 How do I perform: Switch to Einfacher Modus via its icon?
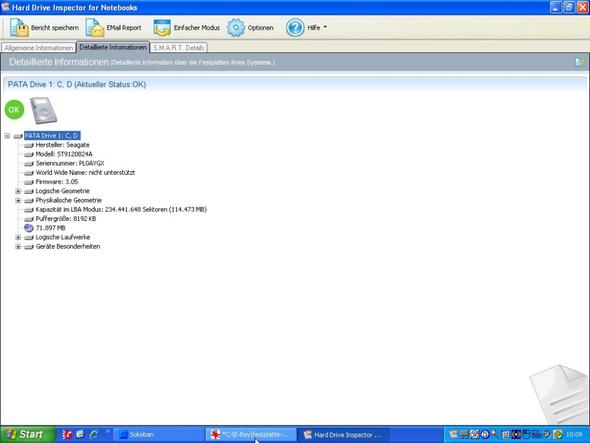click(x=162, y=27)
